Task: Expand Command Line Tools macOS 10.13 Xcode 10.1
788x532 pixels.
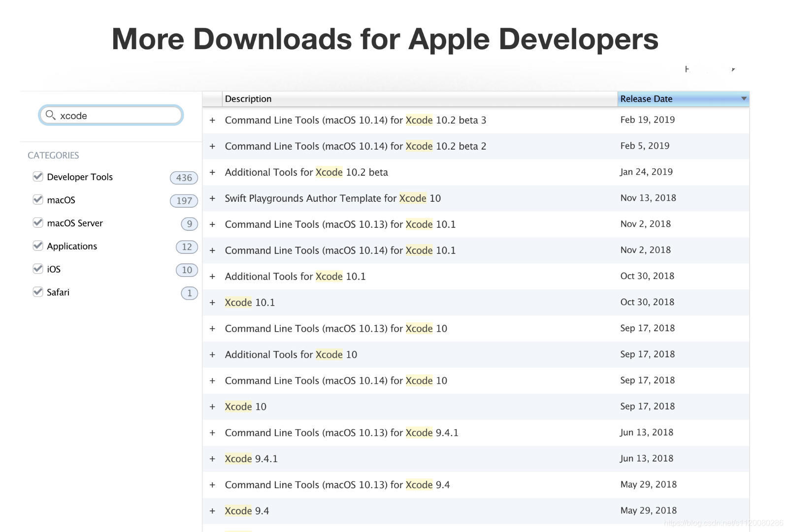Action: 212,224
